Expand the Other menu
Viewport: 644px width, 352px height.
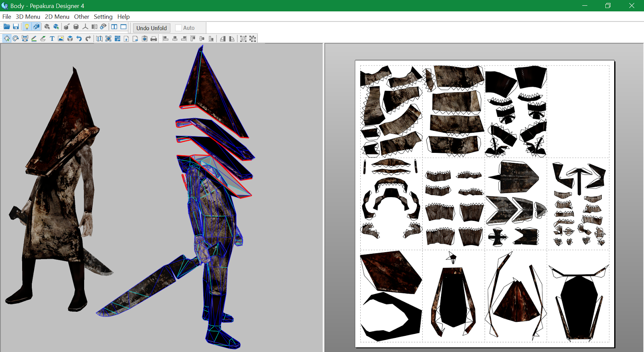(81, 17)
